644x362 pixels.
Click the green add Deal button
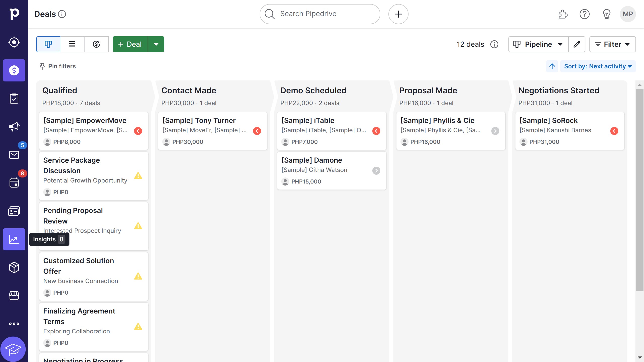pos(130,44)
